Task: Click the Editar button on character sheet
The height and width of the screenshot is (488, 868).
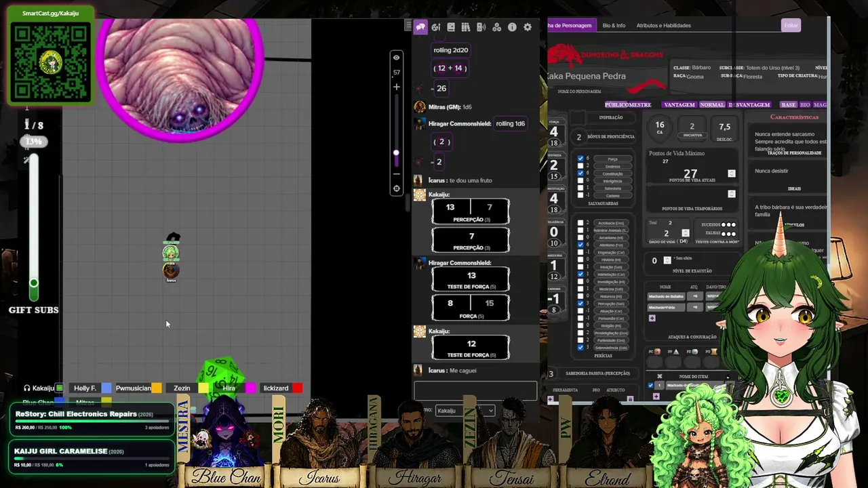Action: pos(791,26)
